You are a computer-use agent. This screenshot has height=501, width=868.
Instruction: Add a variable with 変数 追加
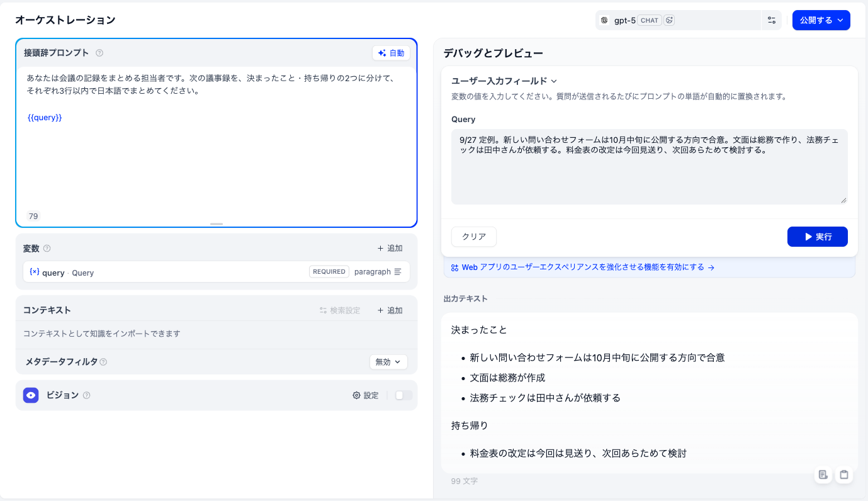[x=390, y=249]
